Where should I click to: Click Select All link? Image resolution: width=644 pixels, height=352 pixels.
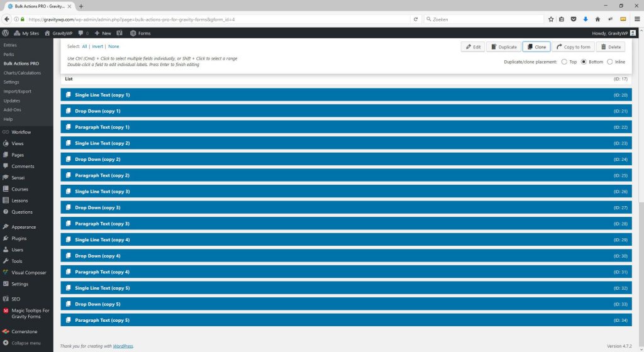pyautogui.click(x=85, y=47)
